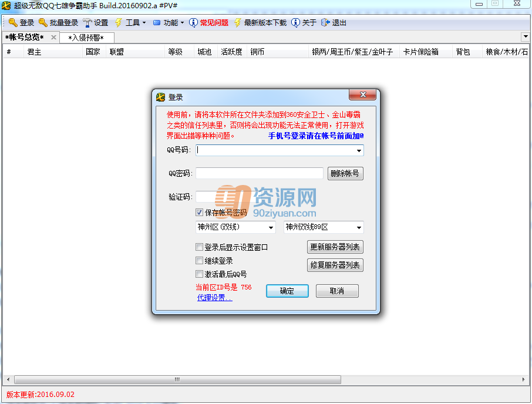Switch to the 帐号总览 tab
The image size is (532, 404).
25,38
